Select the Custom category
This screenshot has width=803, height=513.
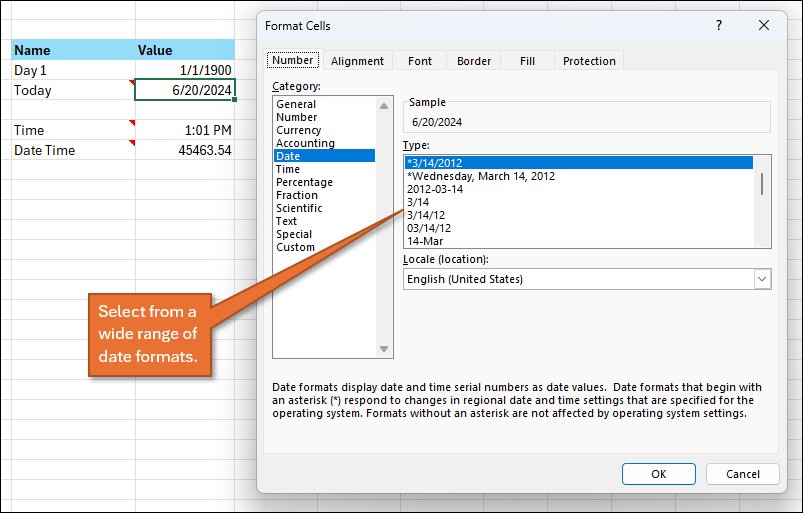(x=295, y=247)
